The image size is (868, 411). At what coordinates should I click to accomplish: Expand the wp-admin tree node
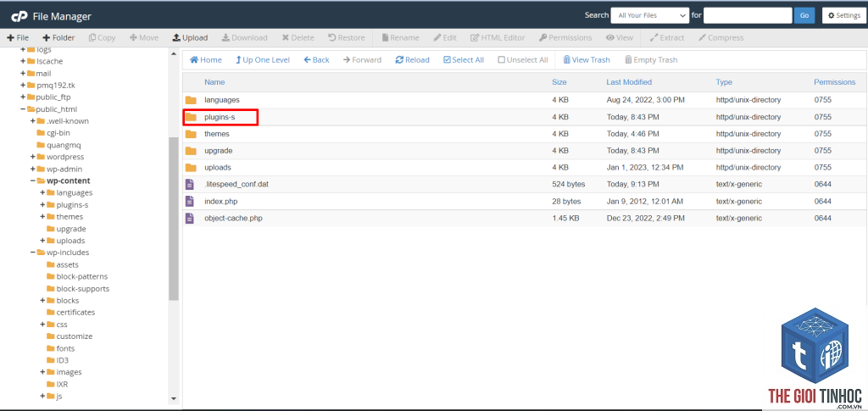[33, 169]
